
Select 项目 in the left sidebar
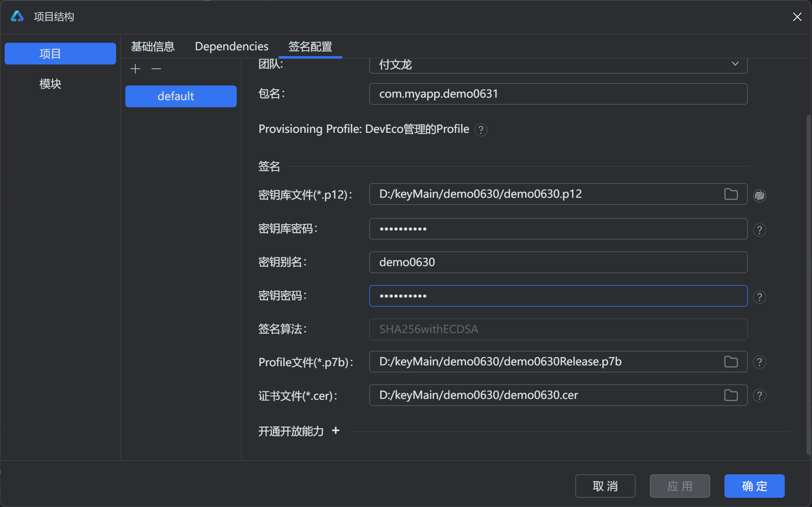pyautogui.click(x=60, y=54)
